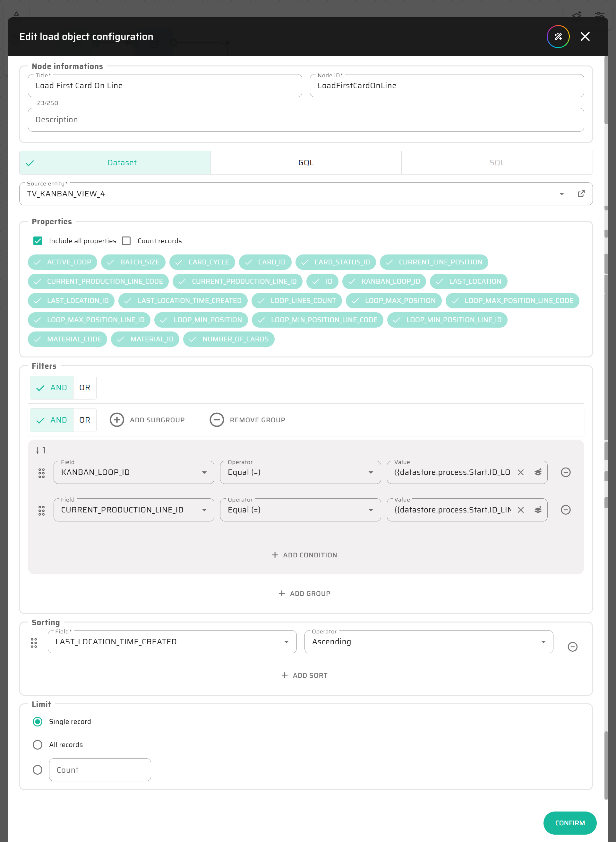Select the All records radio option
The image size is (616, 842).
click(x=38, y=745)
